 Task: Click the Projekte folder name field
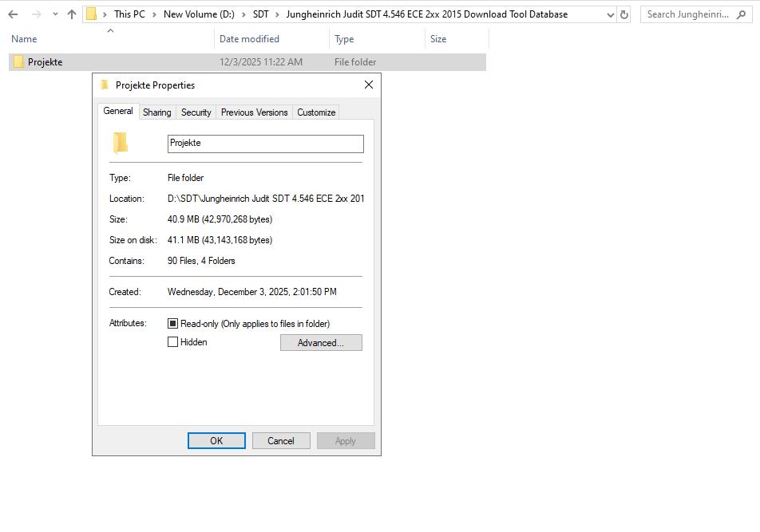pos(266,144)
